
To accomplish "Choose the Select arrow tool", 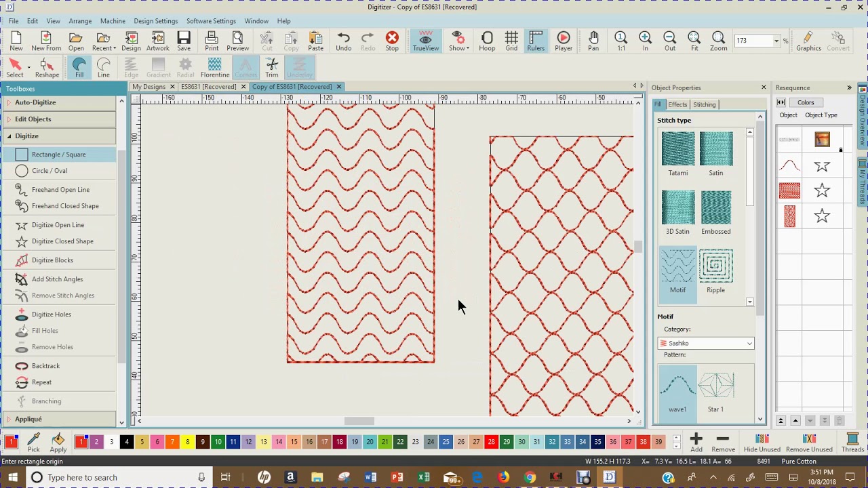I will click(15, 68).
